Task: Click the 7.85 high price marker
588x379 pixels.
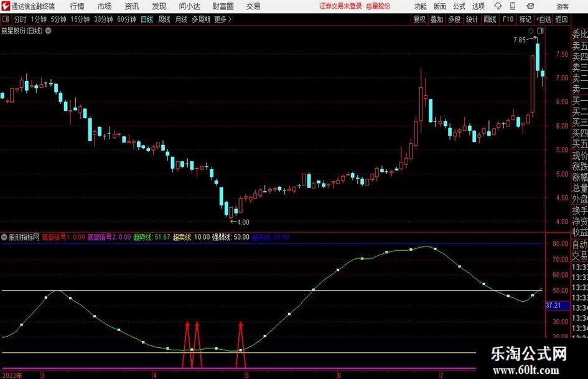Action: click(520, 40)
